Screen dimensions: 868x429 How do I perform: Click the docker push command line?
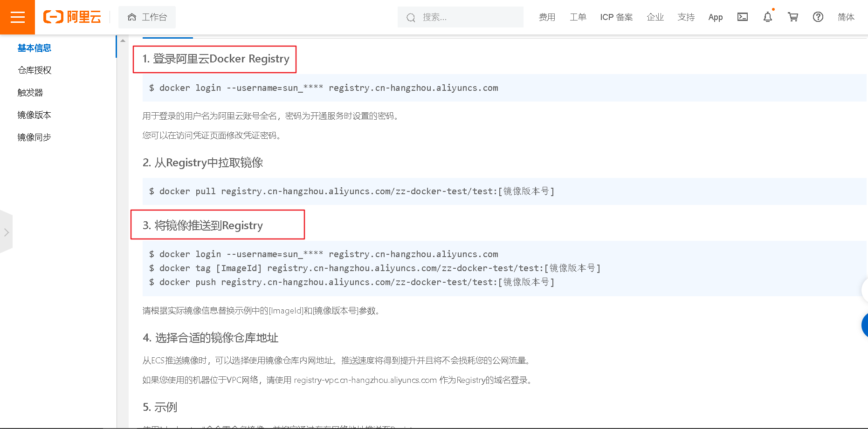[x=352, y=282]
